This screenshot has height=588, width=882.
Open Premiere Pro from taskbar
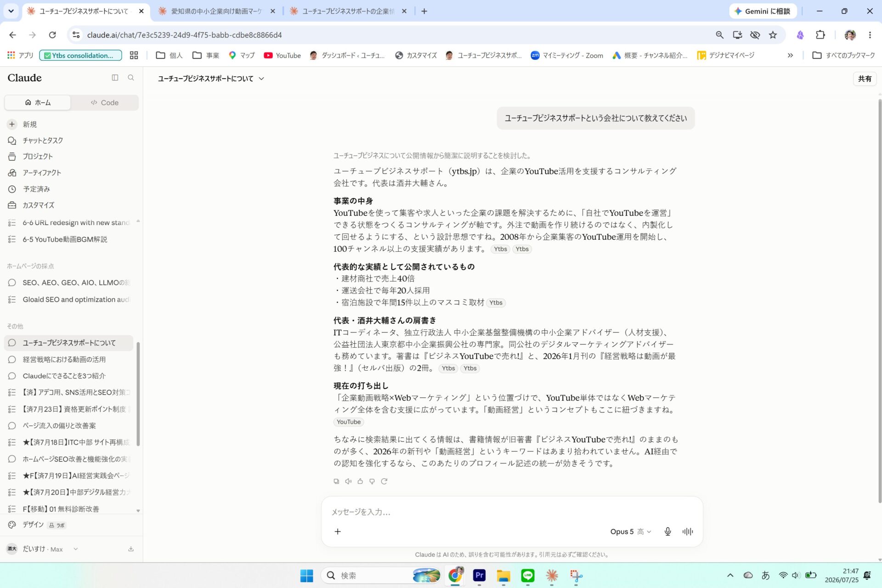point(479,575)
